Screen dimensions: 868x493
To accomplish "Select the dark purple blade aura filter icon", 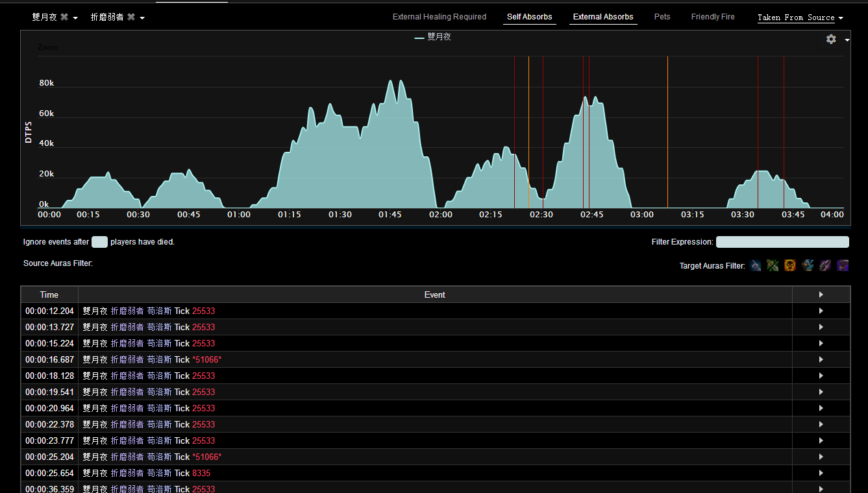I will pos(825,265).
